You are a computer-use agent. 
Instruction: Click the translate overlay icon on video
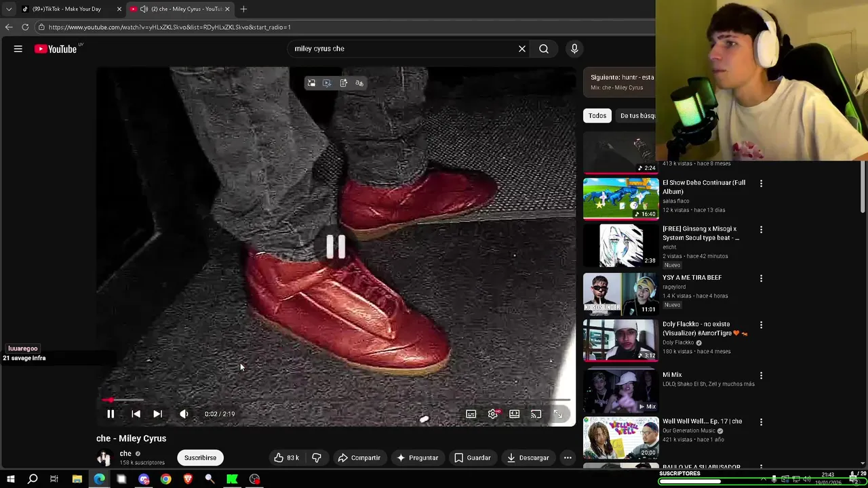coord(359,83)
